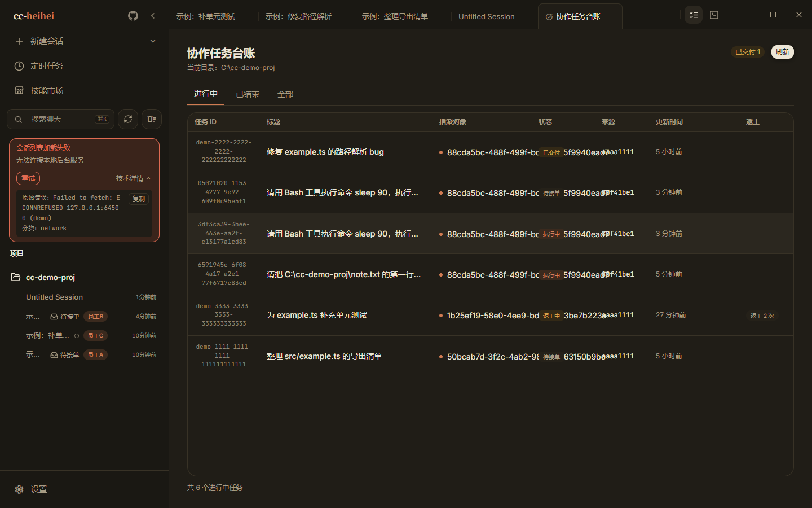This screenshot has height=508, width=812.
Task: Open the terminal icon in the title bar
Action: tap(714, 15)
